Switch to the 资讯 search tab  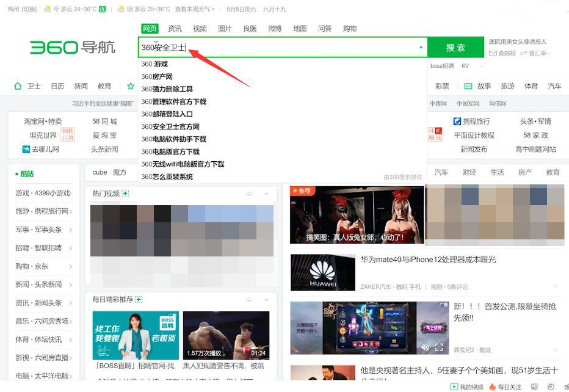coord(175,28)
